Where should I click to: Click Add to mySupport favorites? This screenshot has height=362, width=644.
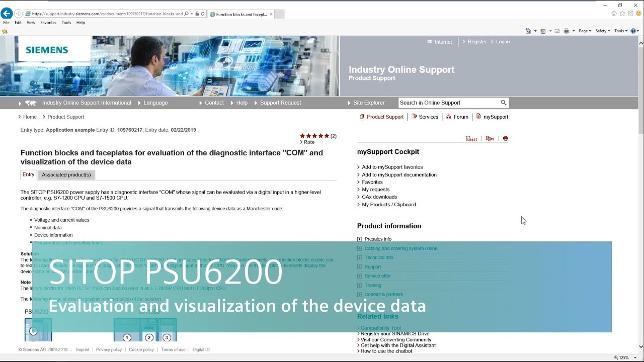point(392,167)
